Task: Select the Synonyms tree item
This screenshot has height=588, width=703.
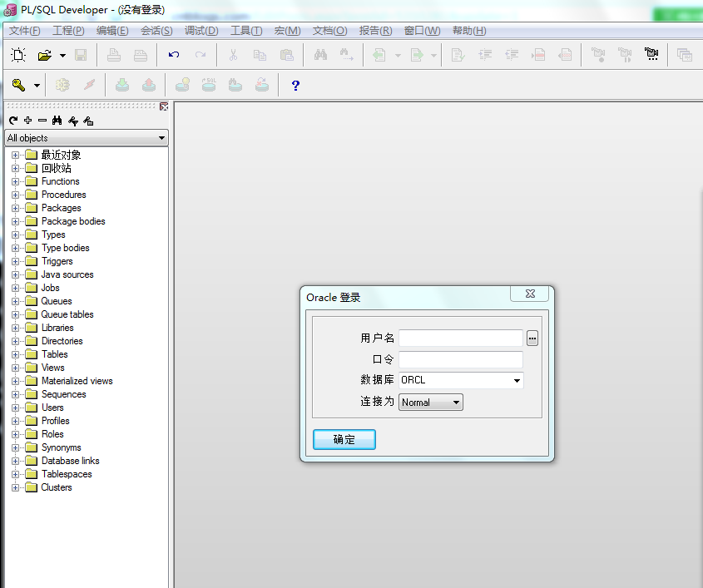Action: pyautogui.click(x=62, y=447)
